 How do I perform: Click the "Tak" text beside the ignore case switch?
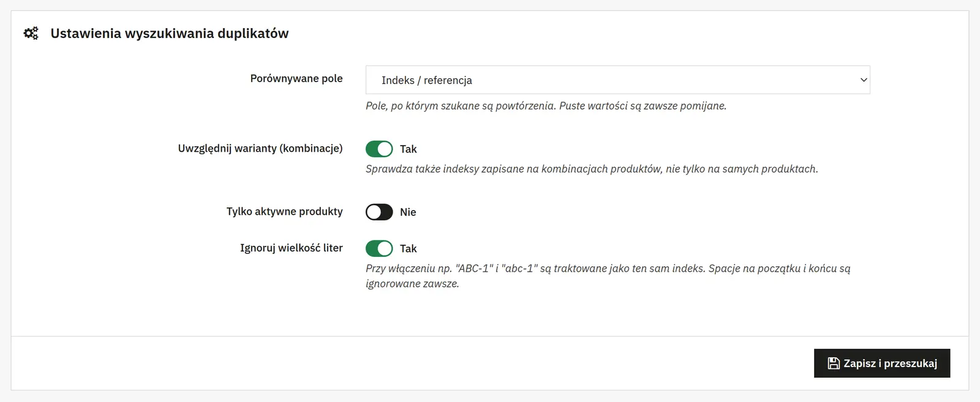pos(408,248)
